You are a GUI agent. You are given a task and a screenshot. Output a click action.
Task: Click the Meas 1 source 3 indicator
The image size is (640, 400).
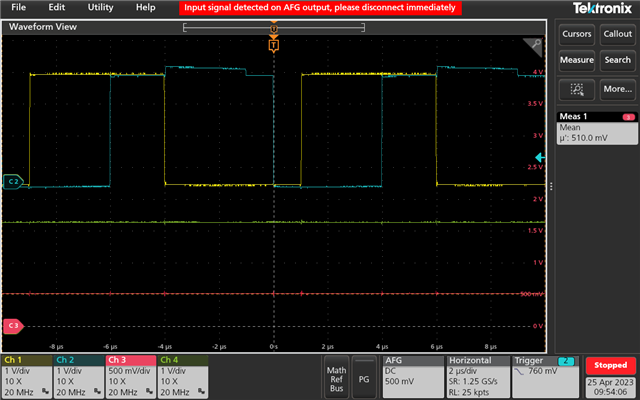(629, 117)
